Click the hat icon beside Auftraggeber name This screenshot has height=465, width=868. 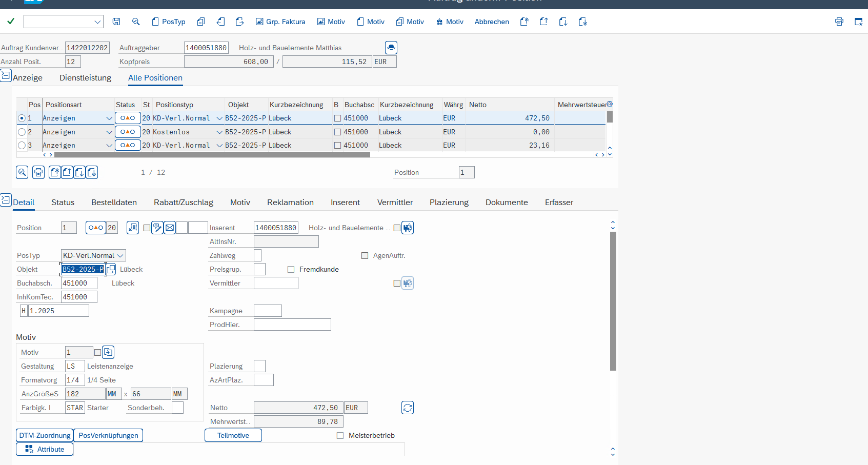[x=391, y=48]
